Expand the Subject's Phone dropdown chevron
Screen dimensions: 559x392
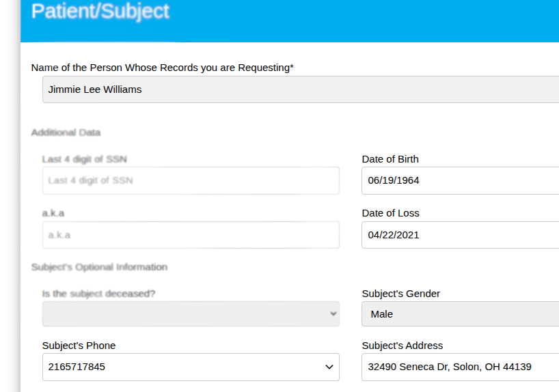(x=328, y=367)
